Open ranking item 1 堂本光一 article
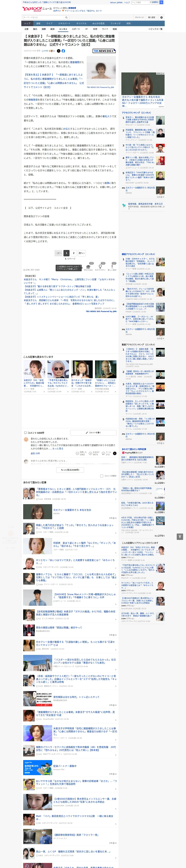 [140, 120]
